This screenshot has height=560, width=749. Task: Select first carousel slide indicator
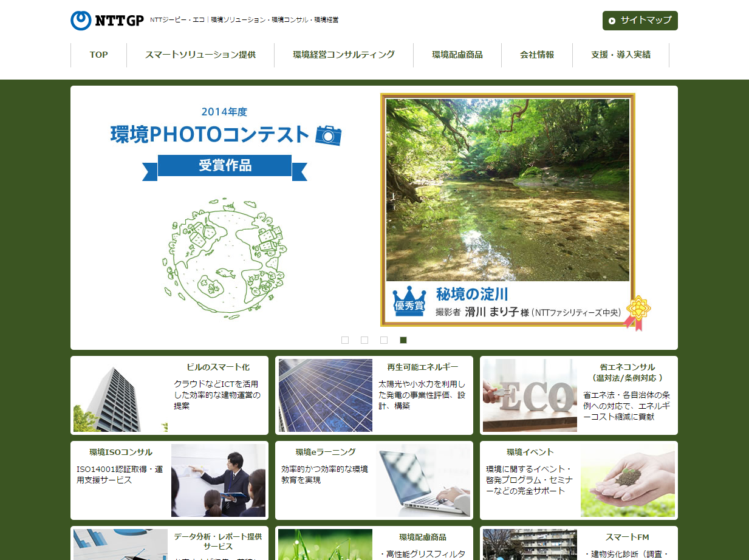[x=345, y=340]
